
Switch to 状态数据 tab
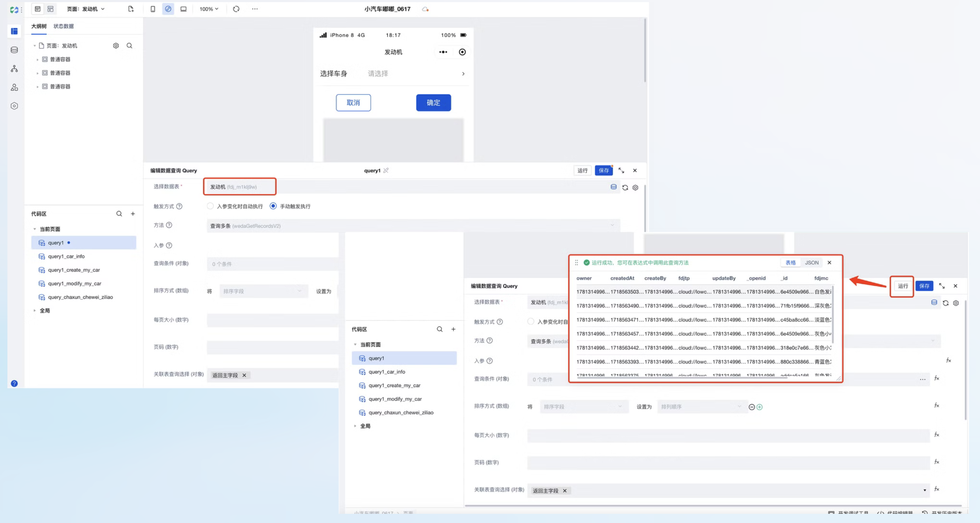64,26
